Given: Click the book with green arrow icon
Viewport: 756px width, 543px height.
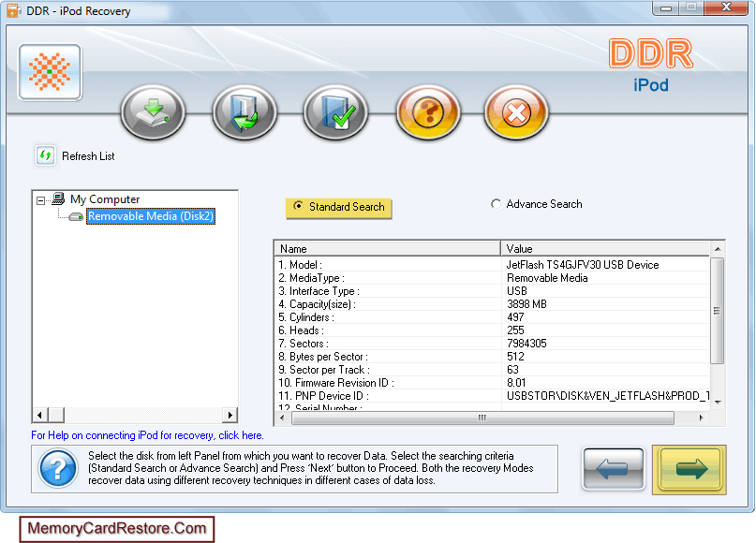Looking at the screenshot, I should [245, 112].
